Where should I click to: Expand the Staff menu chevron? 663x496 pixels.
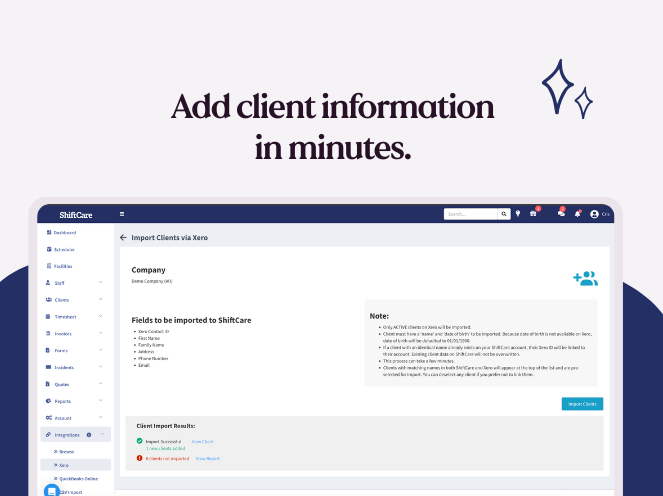pyautogui.click(x=101, y=282)
